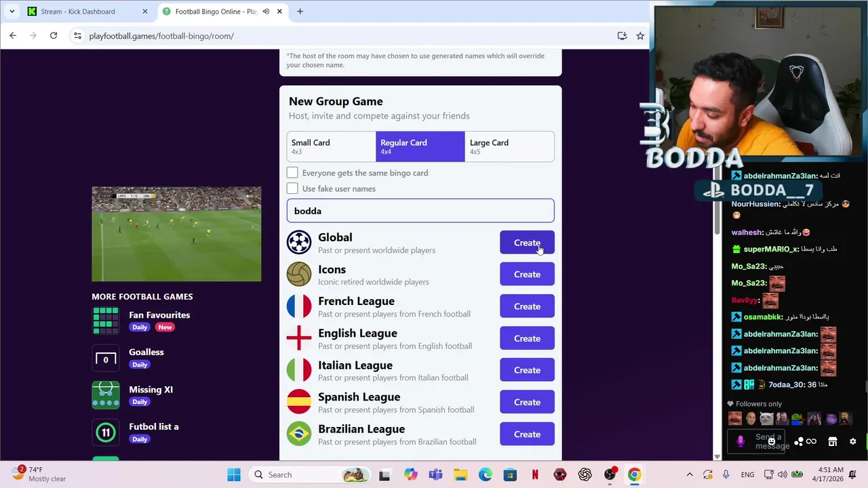Click the Global soccer ball icon
Image resolution: width=868 pixels, height=488 pixels.
pyautogui.click(x=299, y=243)
